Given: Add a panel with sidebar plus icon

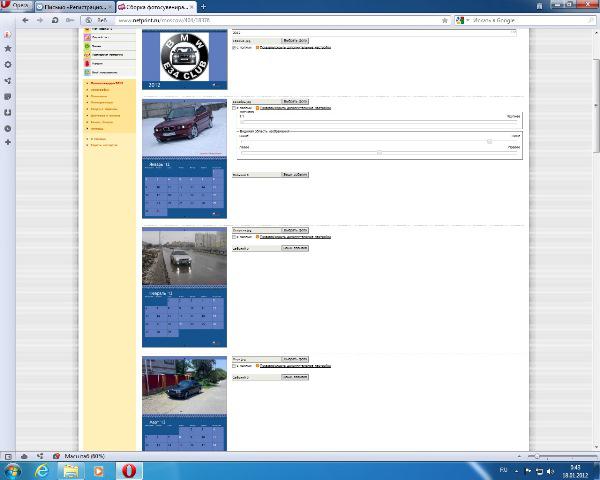Looking at the screenshot, I should (x=8, y=142).
